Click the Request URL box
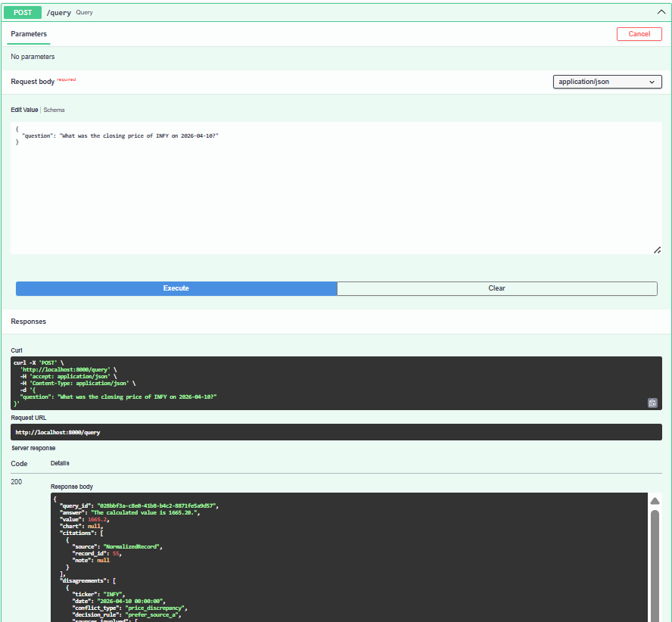This screenshot has width=672, height=622. click(336, 432)
